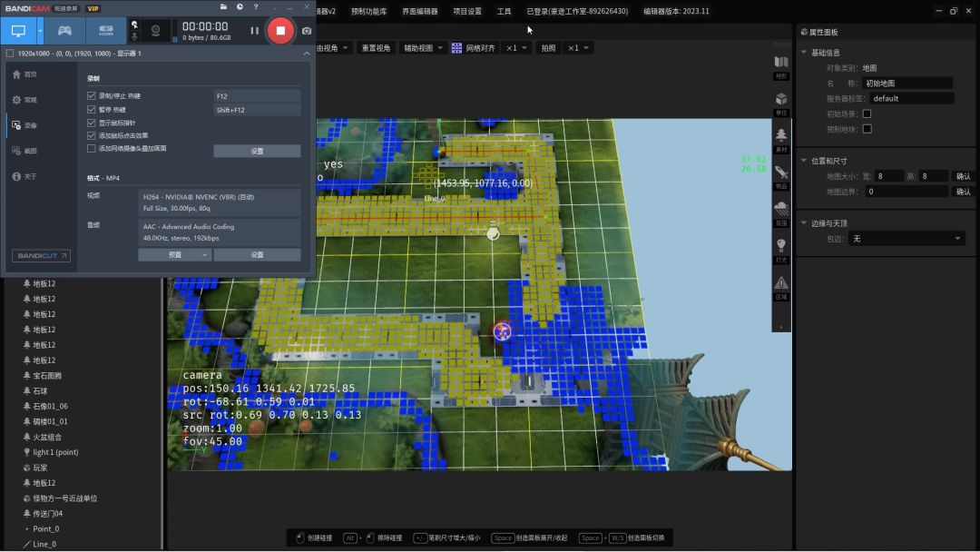Take a screenshot with Bandicam camera icon
The height and width of the screenshot is (552, 980).
(x=307, y=31)
